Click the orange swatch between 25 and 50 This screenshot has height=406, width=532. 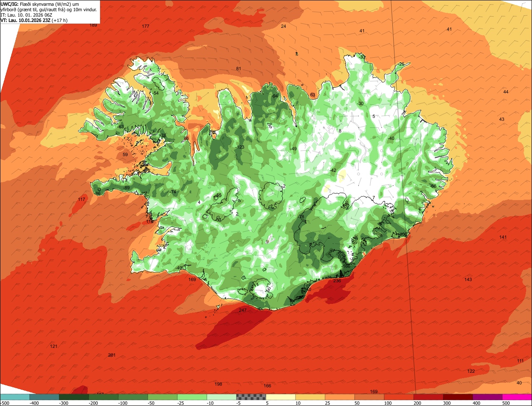point(340,397)
